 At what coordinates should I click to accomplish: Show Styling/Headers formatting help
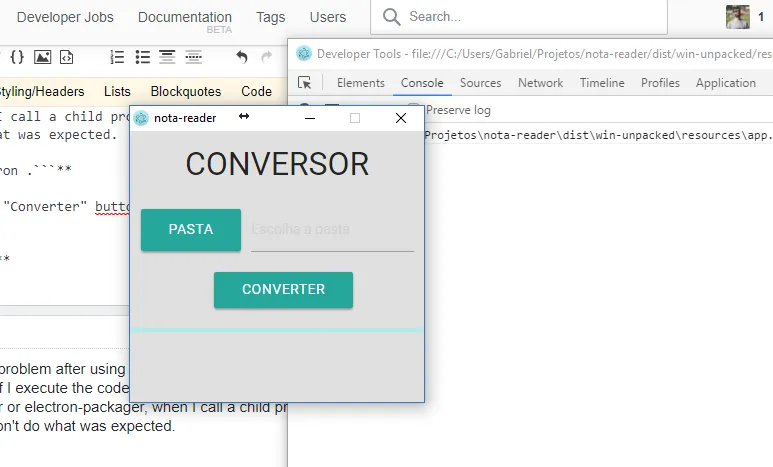pyautogui.click(x=42, y=92)
